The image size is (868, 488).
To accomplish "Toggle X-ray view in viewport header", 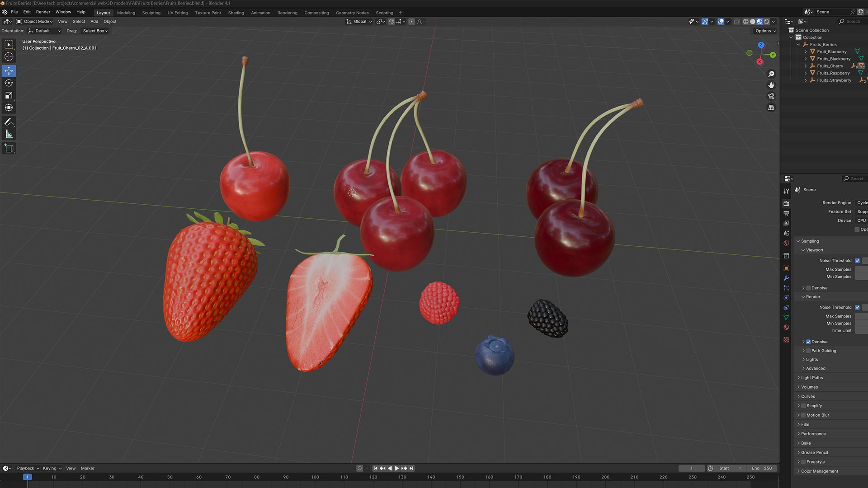I will (736, 21).
